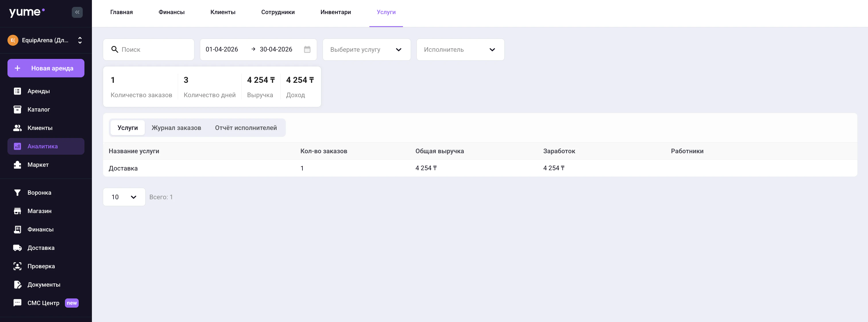Switch EquipArena company selector

pos(46,40)
